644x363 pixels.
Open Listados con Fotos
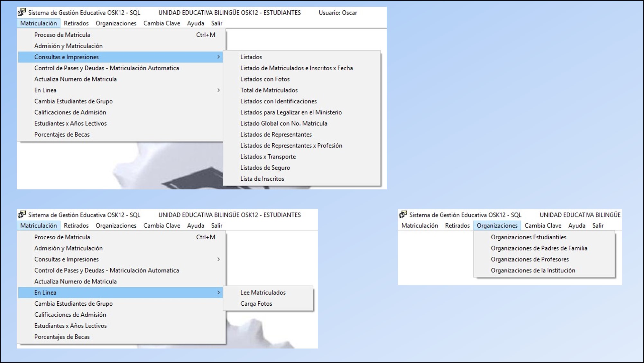point(265,79)
